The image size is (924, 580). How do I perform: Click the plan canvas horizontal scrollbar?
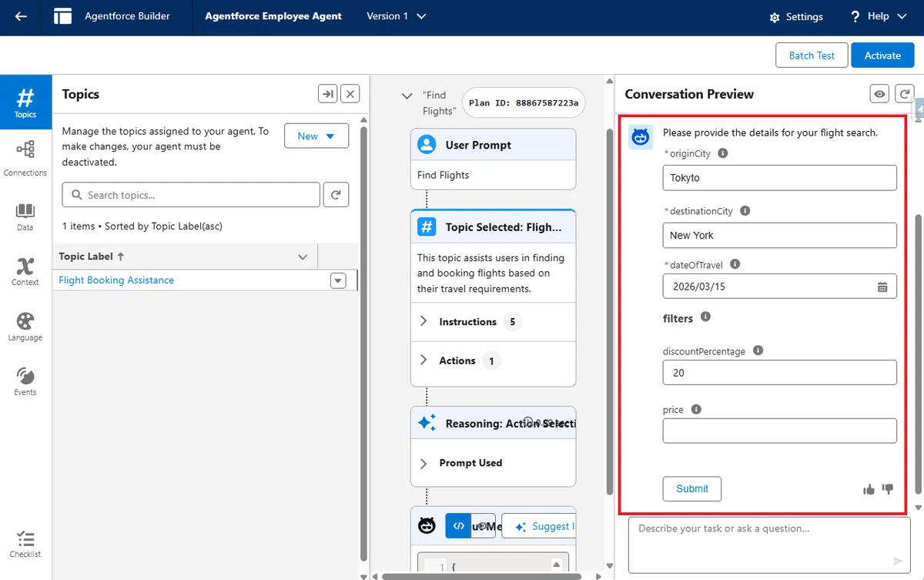pyautogui.click(x=480, y=576)
